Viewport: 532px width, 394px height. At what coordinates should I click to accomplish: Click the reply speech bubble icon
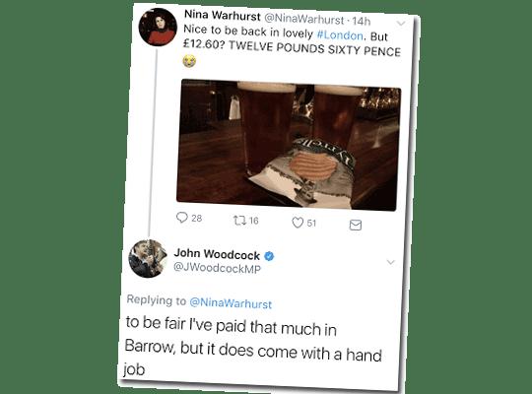pyautogui.click(x=182, y=217)
